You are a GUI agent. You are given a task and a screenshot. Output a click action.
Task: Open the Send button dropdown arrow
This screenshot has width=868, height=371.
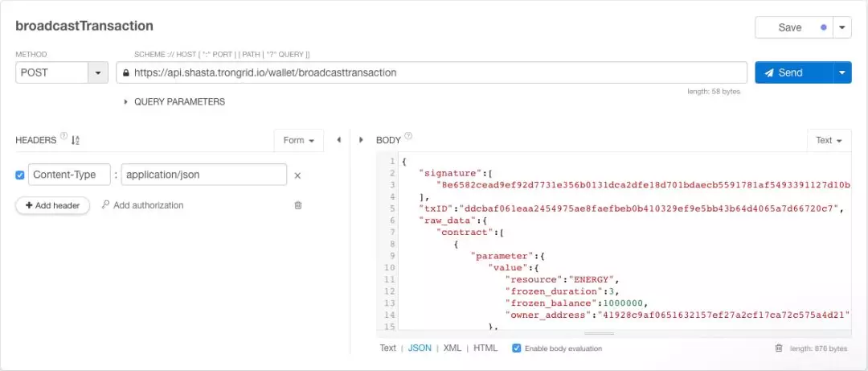842,72
